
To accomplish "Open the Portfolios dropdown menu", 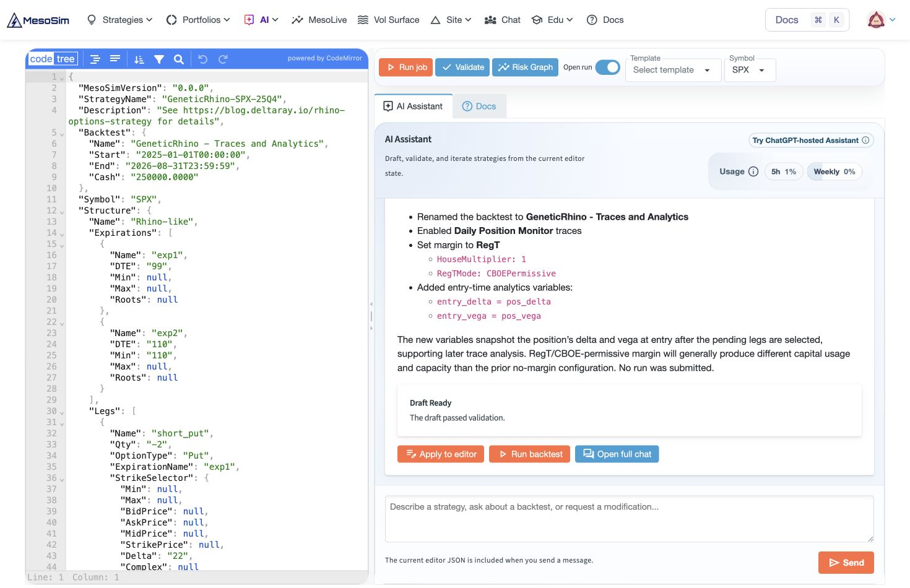I will click(x=198, y=20).
